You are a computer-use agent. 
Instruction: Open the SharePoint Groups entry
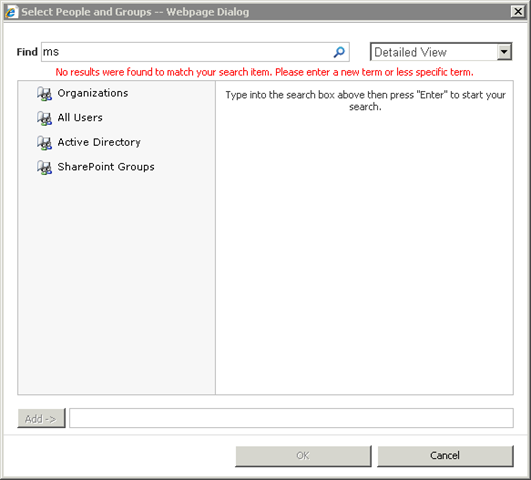click(x=106, y=167)
